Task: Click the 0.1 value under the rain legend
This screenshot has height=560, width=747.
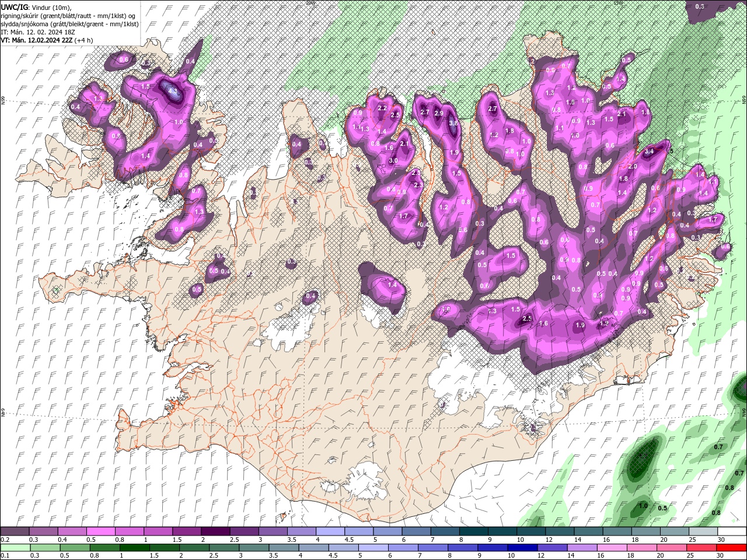Action: click(x=5, y=556)
